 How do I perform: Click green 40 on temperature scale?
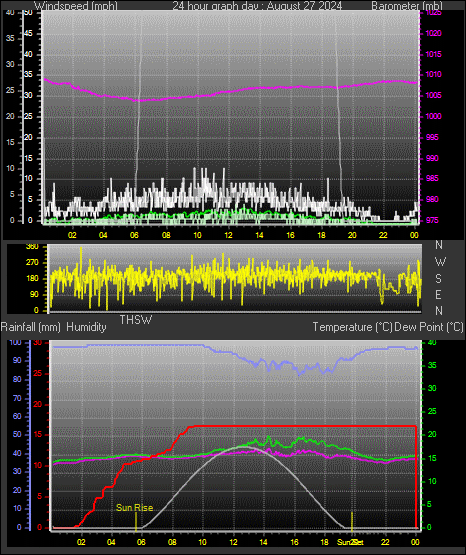432,342
